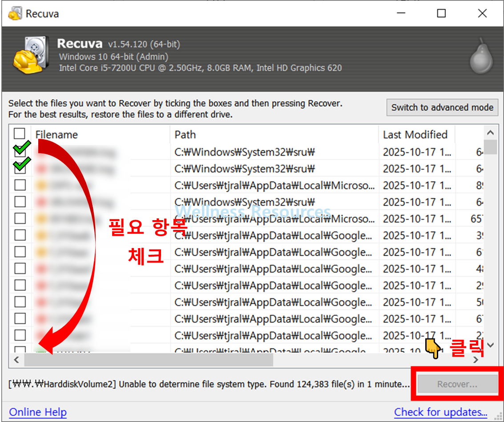Sort the file list by the Last Modified column
The height and width of the screenshot is (422, 504).
417,135
